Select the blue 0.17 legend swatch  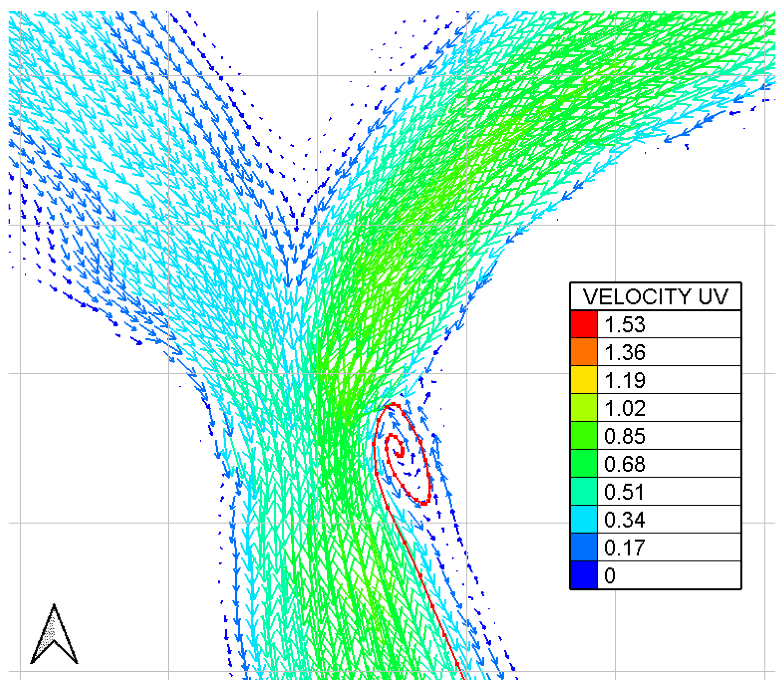click(584, 548)
